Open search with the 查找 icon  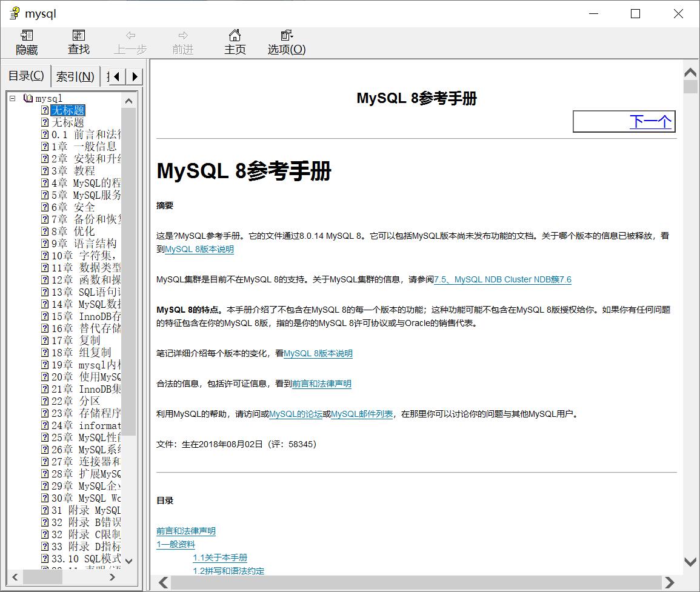click(78, 41)
